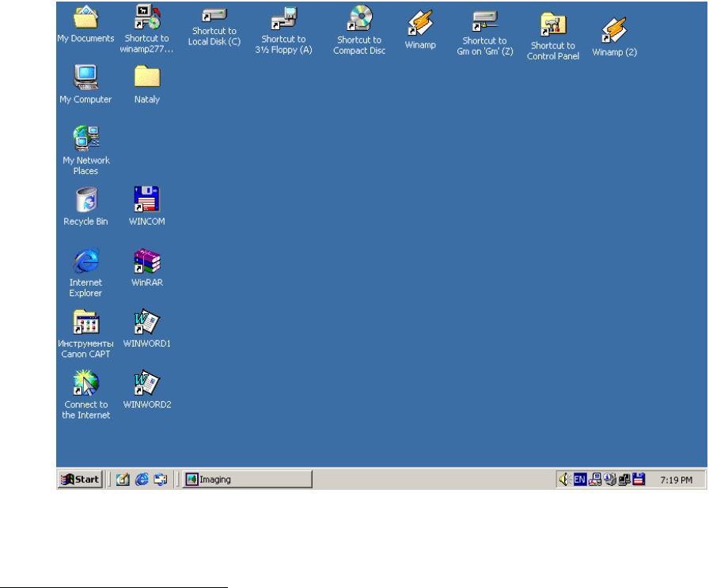Screen dimensions: 728x588
Task: Switch to the Imaging taskbar button
Action: pyautogui.click(x=248, y=480)
